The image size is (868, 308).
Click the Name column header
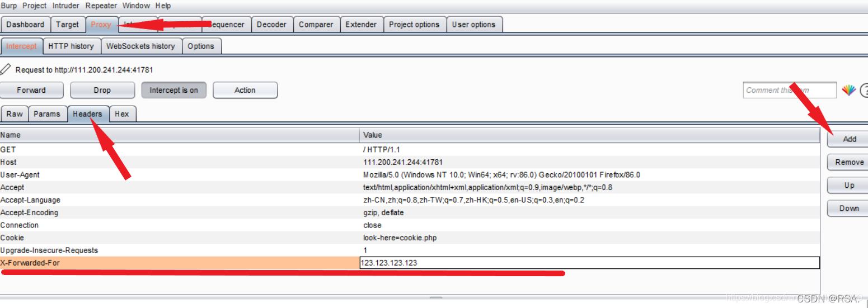click(179, 135)
